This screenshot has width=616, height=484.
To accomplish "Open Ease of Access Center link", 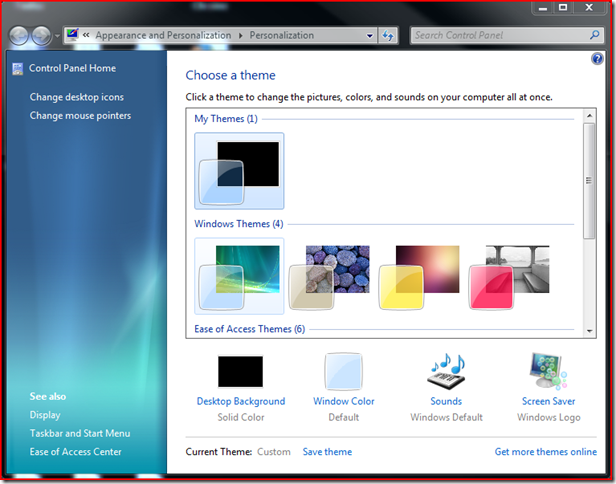I will [x=75, y=452].
